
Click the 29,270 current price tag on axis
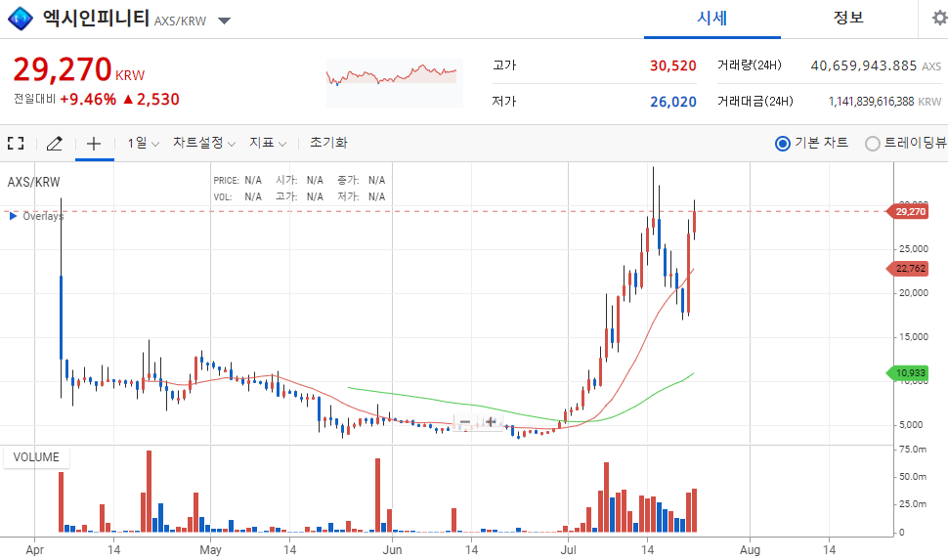(908, 212)
